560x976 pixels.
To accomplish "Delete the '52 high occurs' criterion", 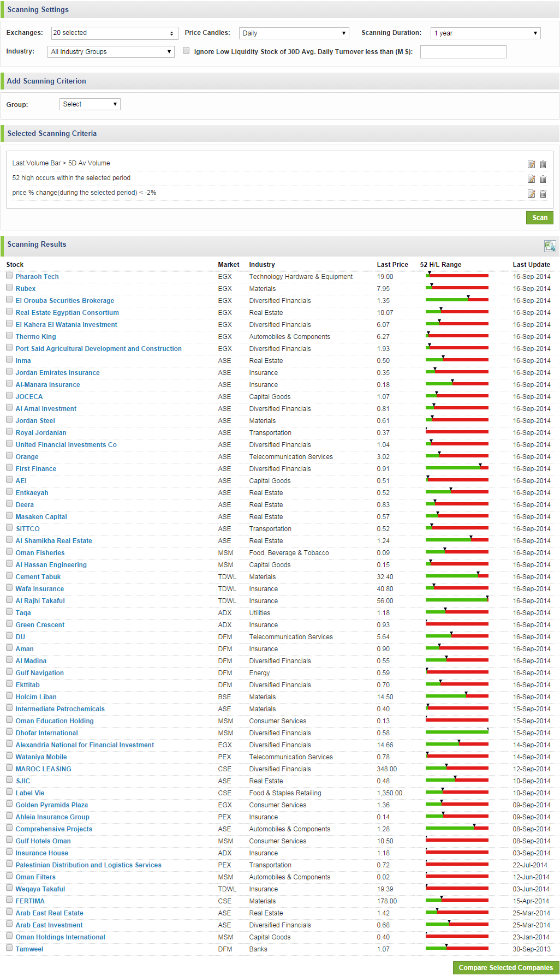I will [543, 179].
